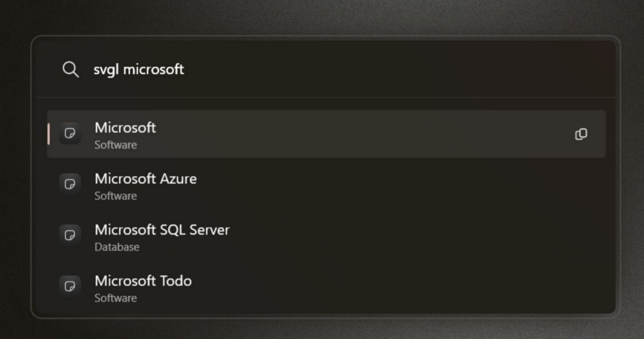Click the sticker icon beside Microsoft SQL Server
The image size is (644, 339).
pos(70,235)
